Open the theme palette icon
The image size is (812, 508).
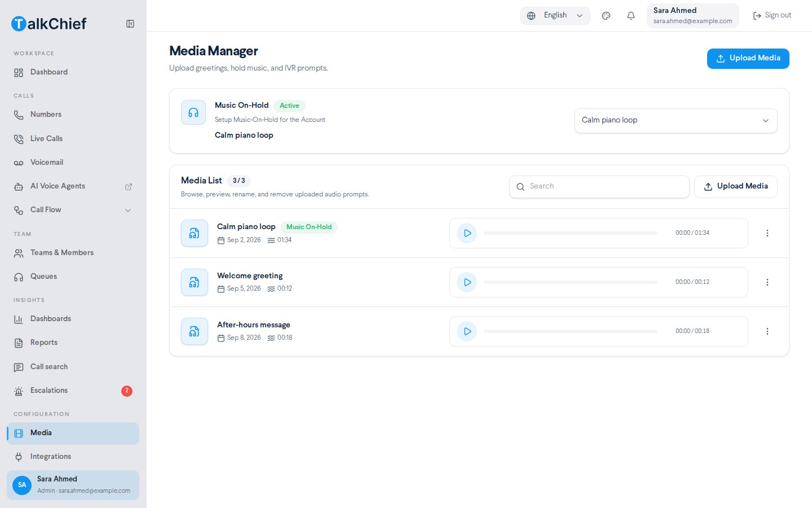[x=606, y=16]
